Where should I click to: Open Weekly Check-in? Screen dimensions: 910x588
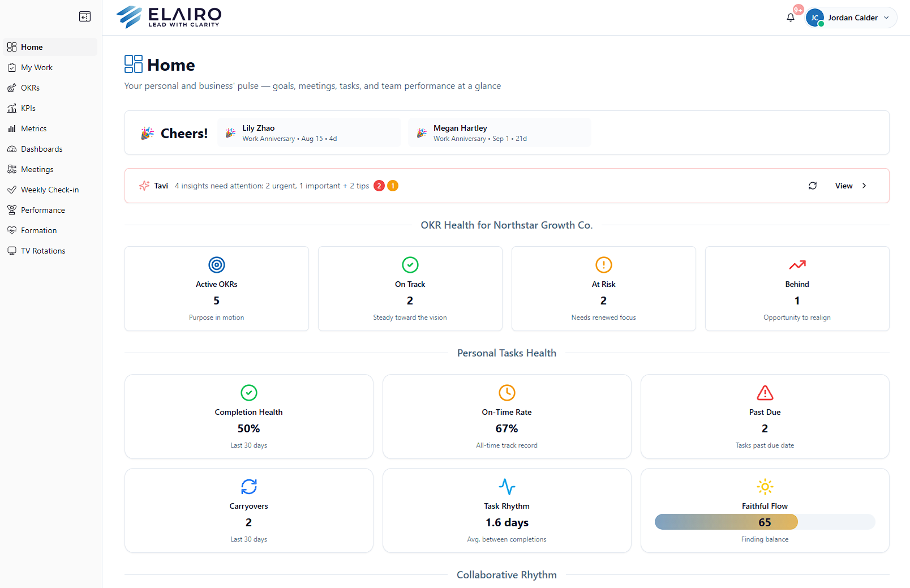click(x=50, y=190)
